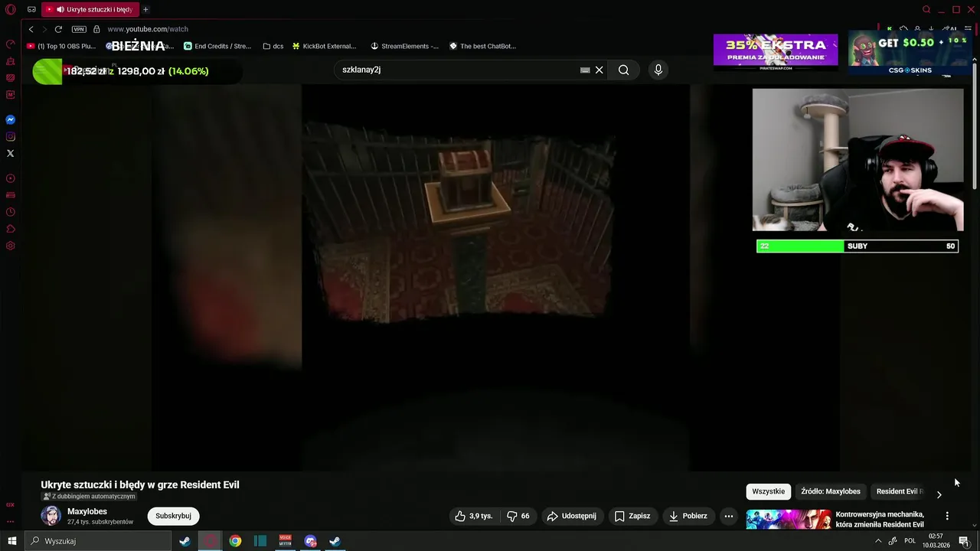The width and height of the screenshot is (980, 551).
Task: Start voice search with the microphone
Action: pos(658,70)
